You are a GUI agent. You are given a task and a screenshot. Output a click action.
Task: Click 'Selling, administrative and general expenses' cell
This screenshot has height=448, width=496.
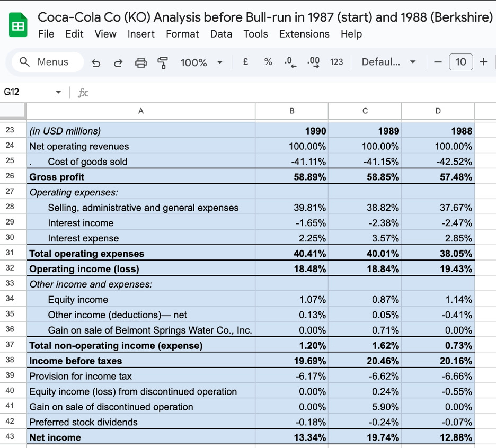coord(141,207)
